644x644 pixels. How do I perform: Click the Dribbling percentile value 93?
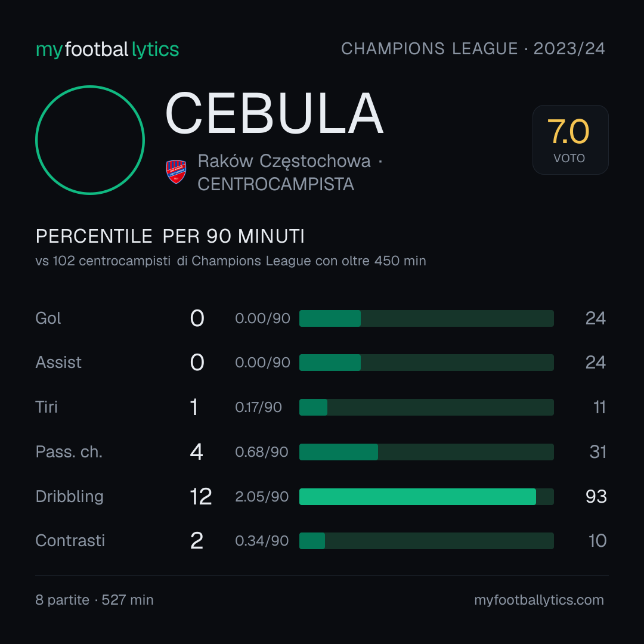[x=596, y=497]
